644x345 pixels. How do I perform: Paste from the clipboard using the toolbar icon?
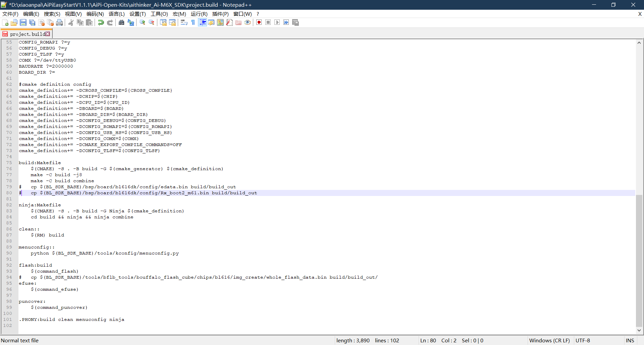89,22
